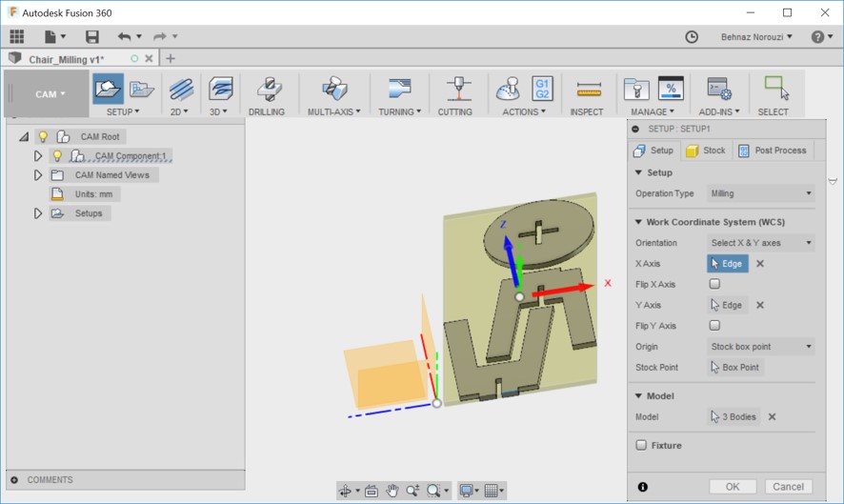The image size is (844, 504).
Task: Collapse the CAM Root tree node
Action: coord(24,137)
